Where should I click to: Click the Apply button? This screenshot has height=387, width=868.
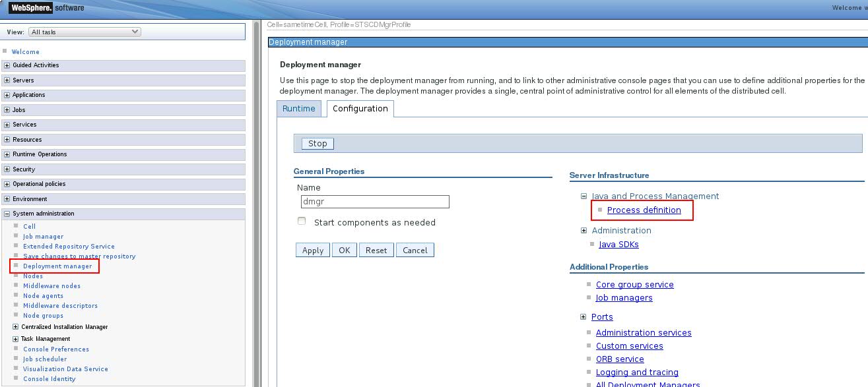click(x=312, y=251)
